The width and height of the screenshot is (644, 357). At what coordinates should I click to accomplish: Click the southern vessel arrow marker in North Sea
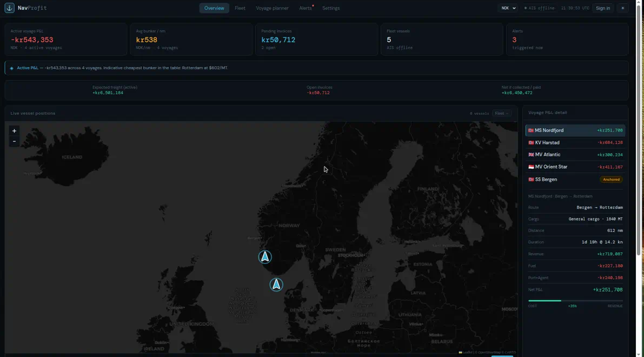pyautogui.click(x=276, y=285)
